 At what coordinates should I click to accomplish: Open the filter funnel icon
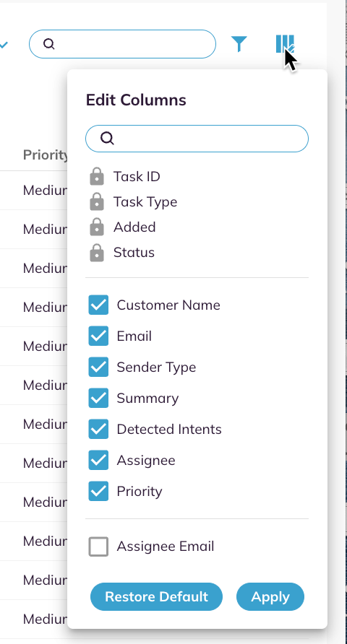click(x=239, y=44)
